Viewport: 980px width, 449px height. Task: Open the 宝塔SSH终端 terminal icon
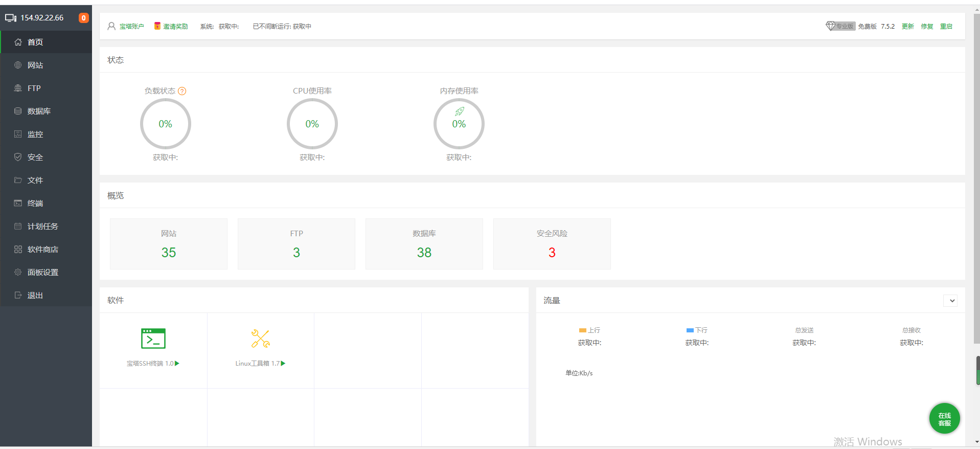click(153, 339)
